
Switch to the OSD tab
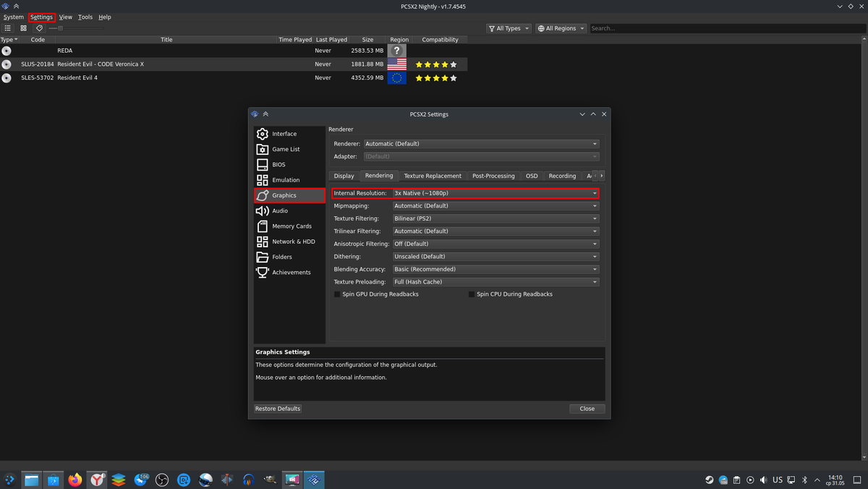coord(532,176)
